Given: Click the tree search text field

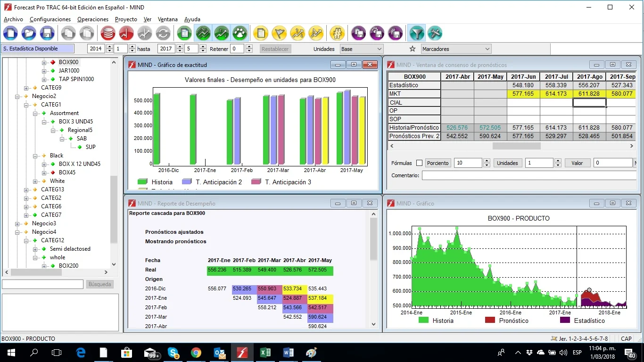Looking at the screenshot, I should pyautogui.click(x=43, y=284).
